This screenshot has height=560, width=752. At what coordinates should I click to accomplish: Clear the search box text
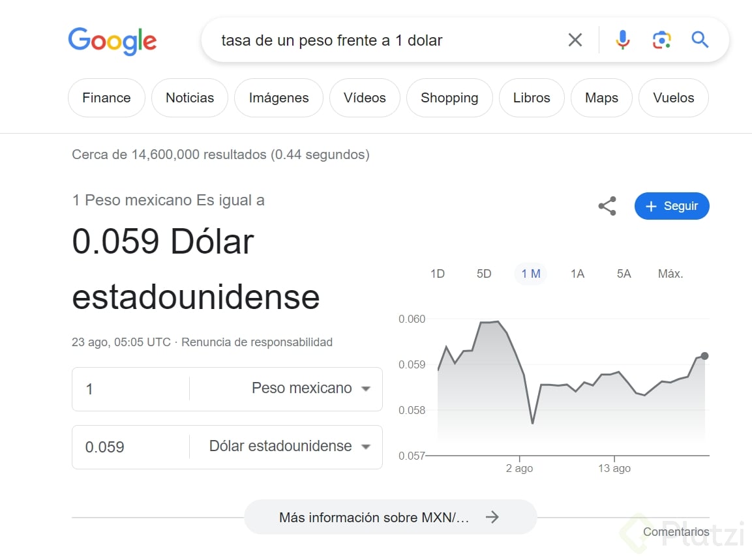click(x=575, y=40)
